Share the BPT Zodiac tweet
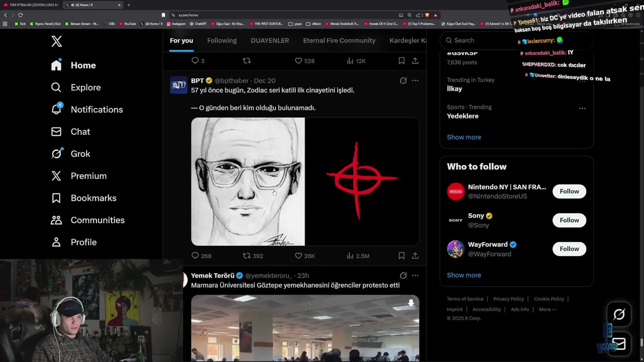This screenshot has width=644, height=362. point(415,256)
